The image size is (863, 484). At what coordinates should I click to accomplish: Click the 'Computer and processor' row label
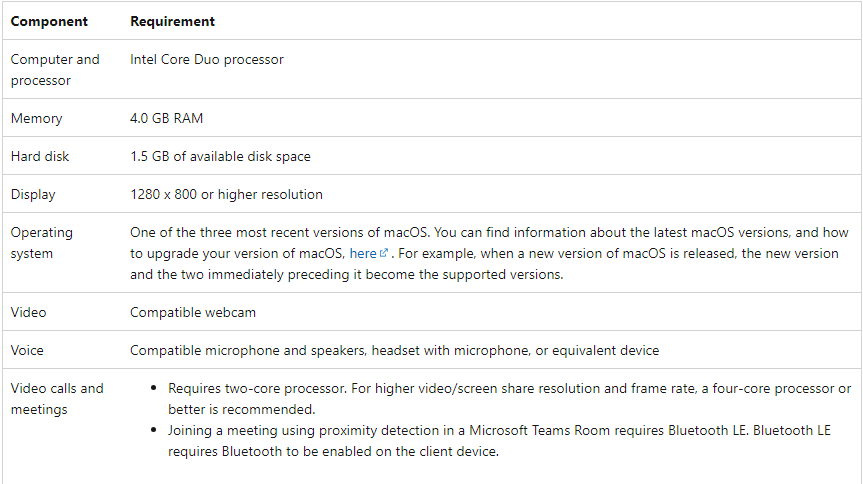tap(55, 69)
